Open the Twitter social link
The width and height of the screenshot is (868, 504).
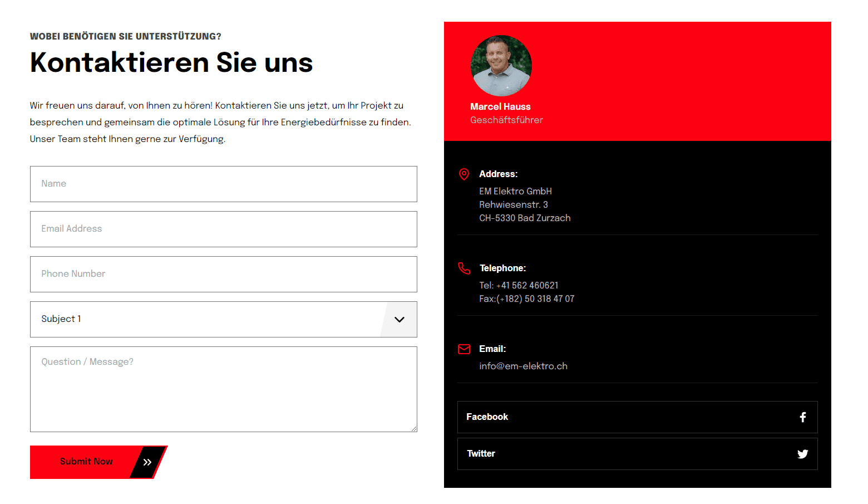point(637,454)
